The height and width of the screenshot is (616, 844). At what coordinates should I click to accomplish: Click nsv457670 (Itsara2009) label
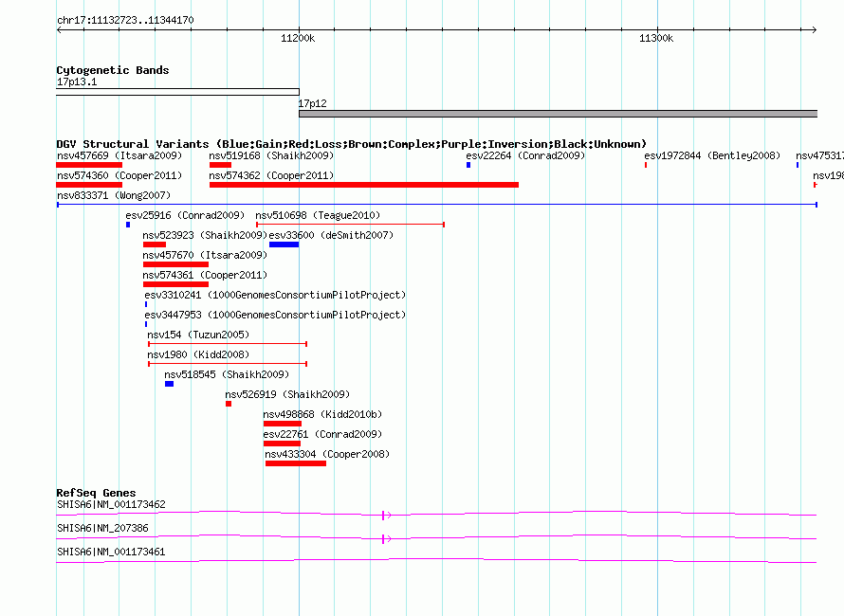205,255
